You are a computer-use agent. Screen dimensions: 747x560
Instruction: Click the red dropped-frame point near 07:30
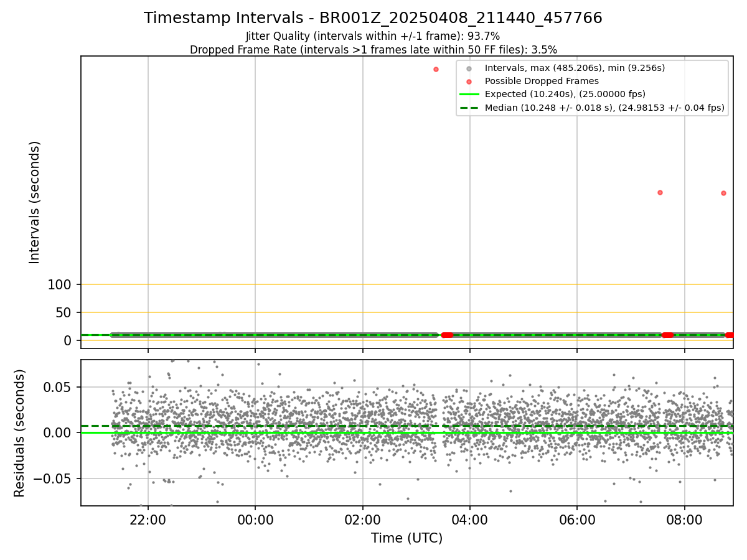coord(660,192)
